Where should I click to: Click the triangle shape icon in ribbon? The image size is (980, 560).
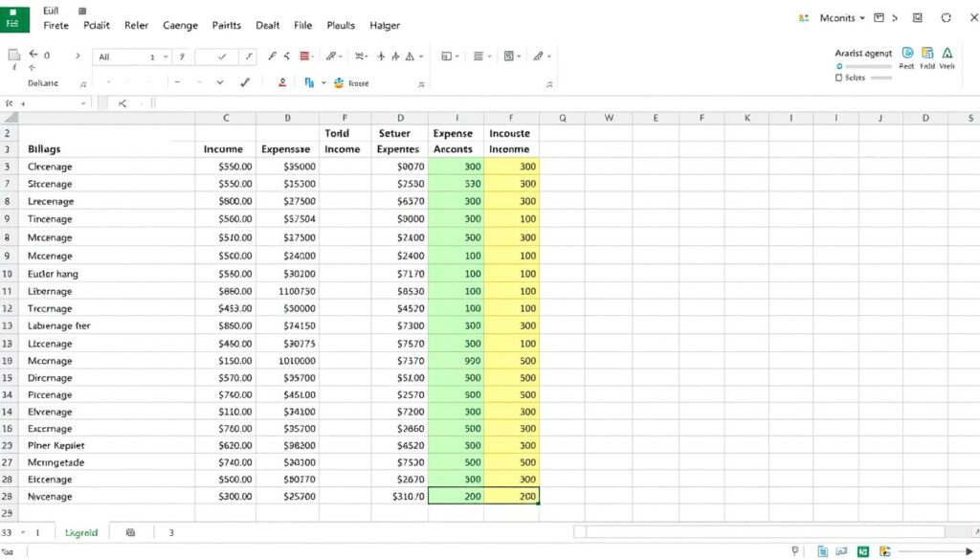(x=410, y=56)
